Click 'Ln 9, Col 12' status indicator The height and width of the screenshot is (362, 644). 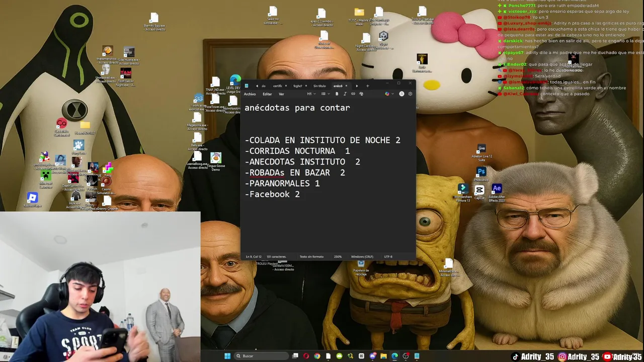coord(254,256)
